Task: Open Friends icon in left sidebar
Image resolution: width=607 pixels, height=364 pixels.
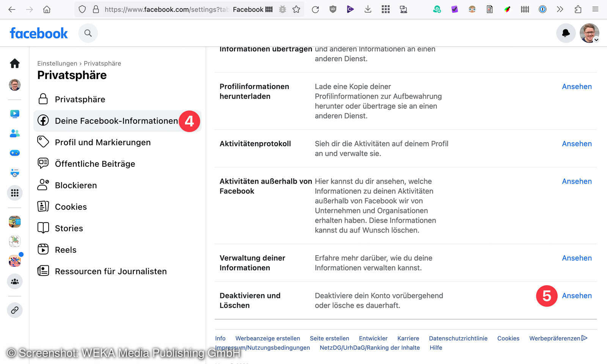Action: (15, 133)
